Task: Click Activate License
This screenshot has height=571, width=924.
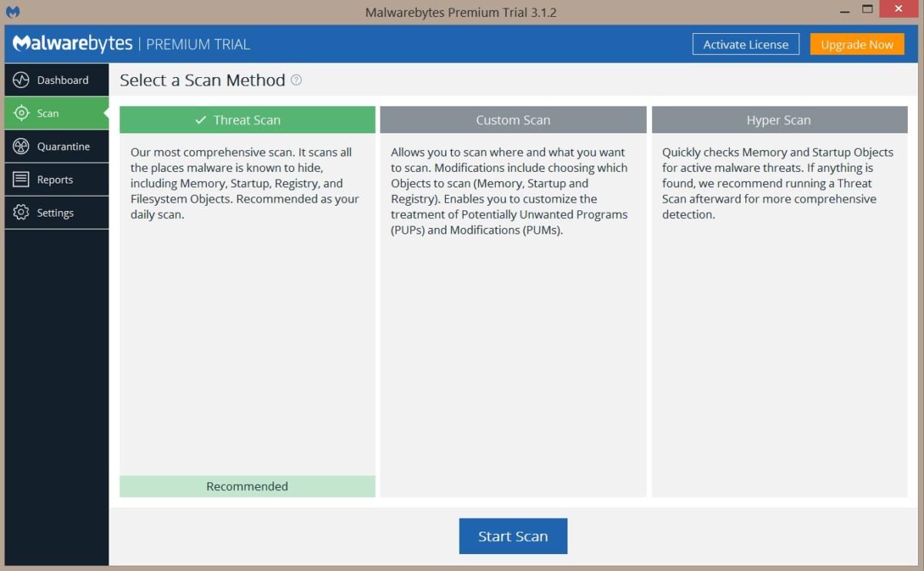Action: pyautogui.click(x=745, y=44)
